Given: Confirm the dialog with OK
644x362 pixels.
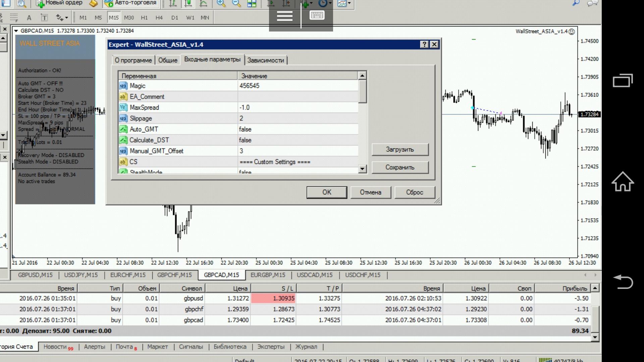Looking at the screenshot, I should tap(327, 192).
